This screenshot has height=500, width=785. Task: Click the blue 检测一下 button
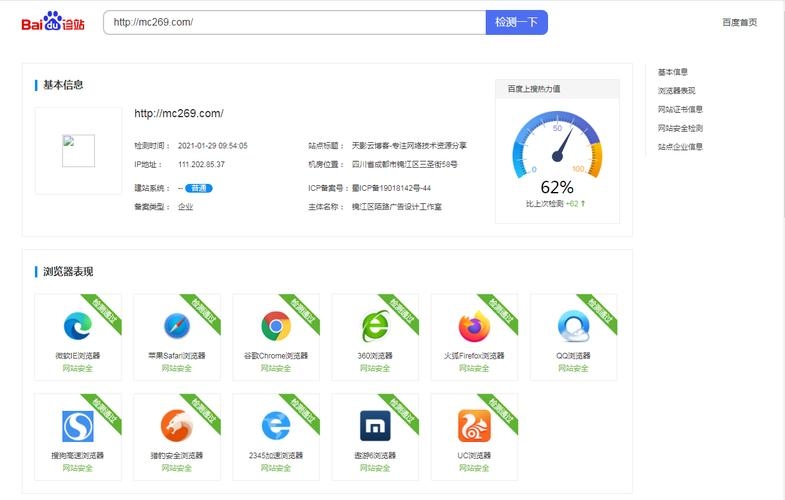click(517, 23)
